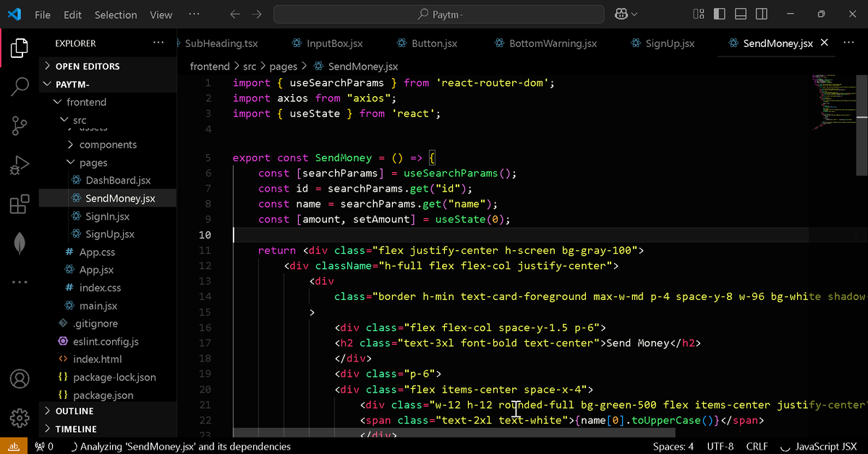The image size is (868, 454).
Task: Open eslint.config.js in the explorer
Action: [x=107, y=341]
